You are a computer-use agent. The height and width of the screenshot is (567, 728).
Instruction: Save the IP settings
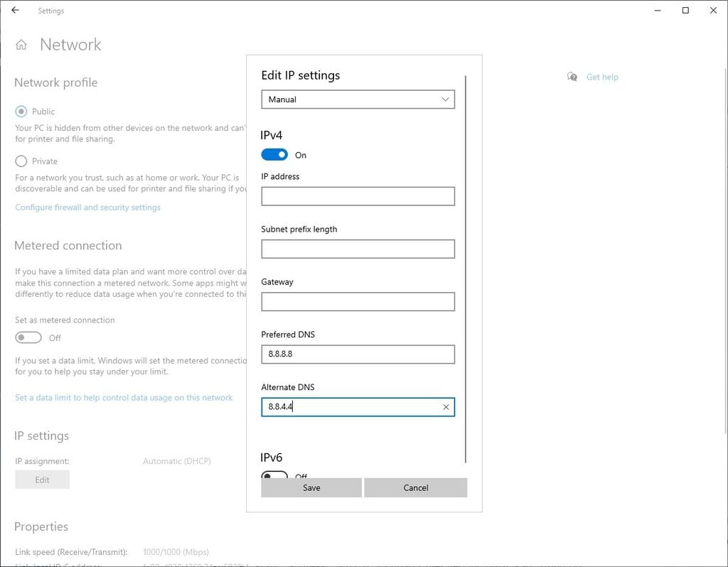tap(311, 487)
